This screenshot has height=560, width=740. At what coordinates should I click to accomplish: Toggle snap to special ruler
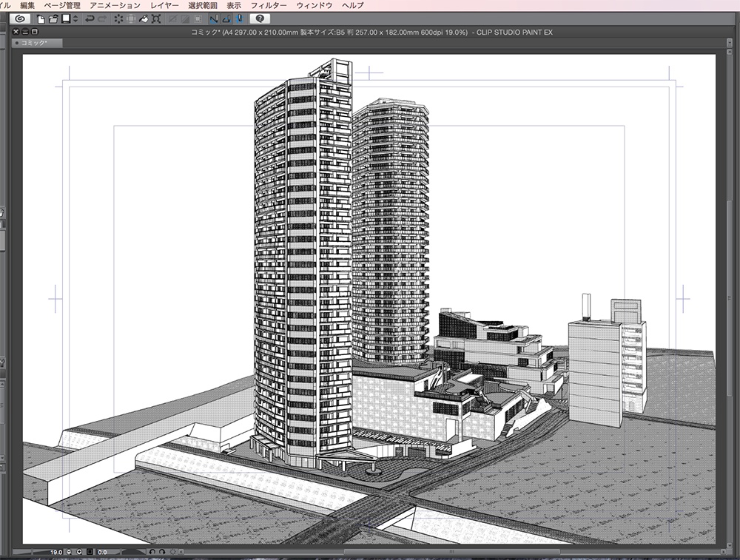[226, 18]
